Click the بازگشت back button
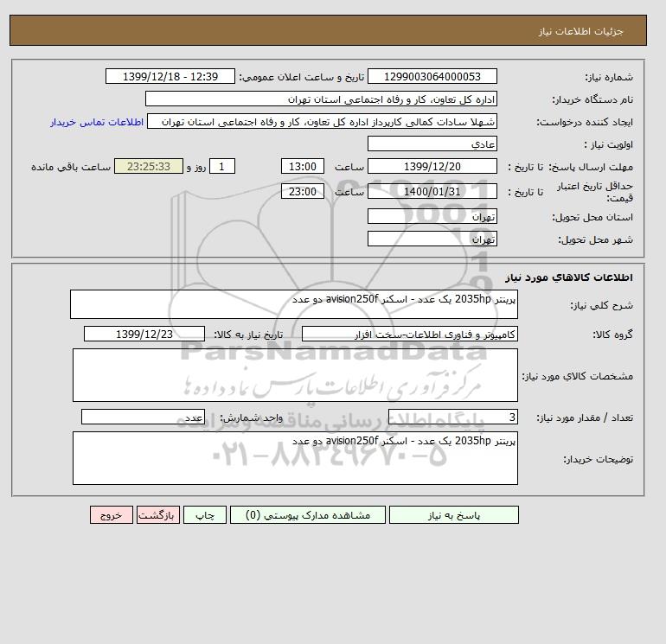Image resolution: width=666 pixels, height=644 pixels. point(158,514)
